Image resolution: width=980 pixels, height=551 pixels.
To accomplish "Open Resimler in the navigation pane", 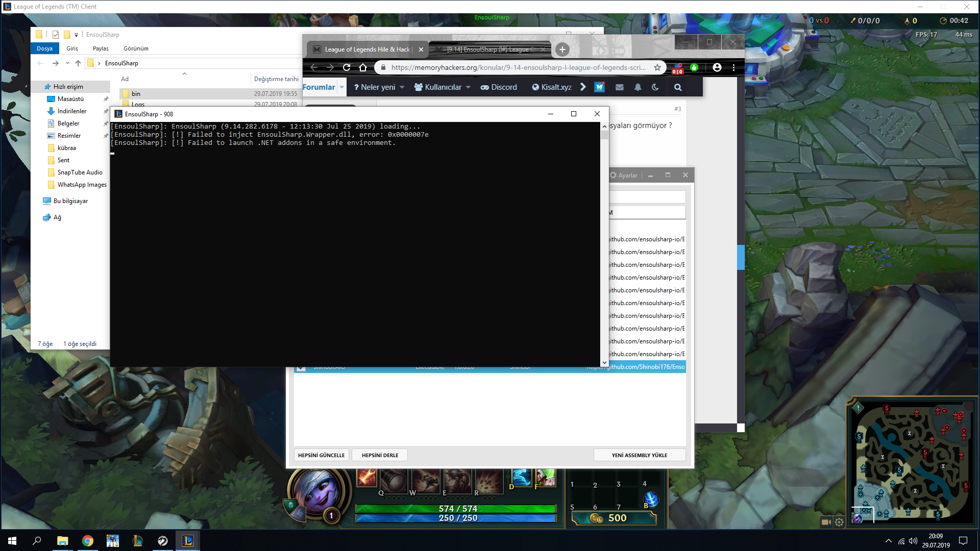I will click(69, 136).
